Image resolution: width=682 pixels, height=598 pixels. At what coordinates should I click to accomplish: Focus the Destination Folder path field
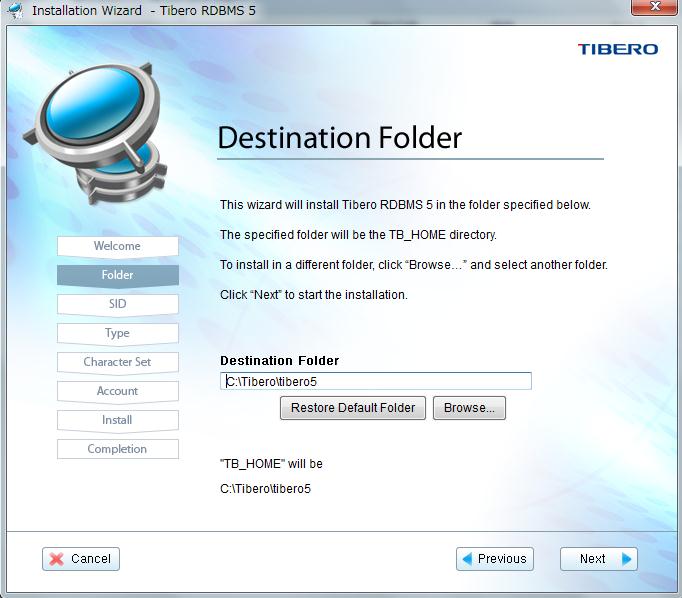(x=376, y=381)
